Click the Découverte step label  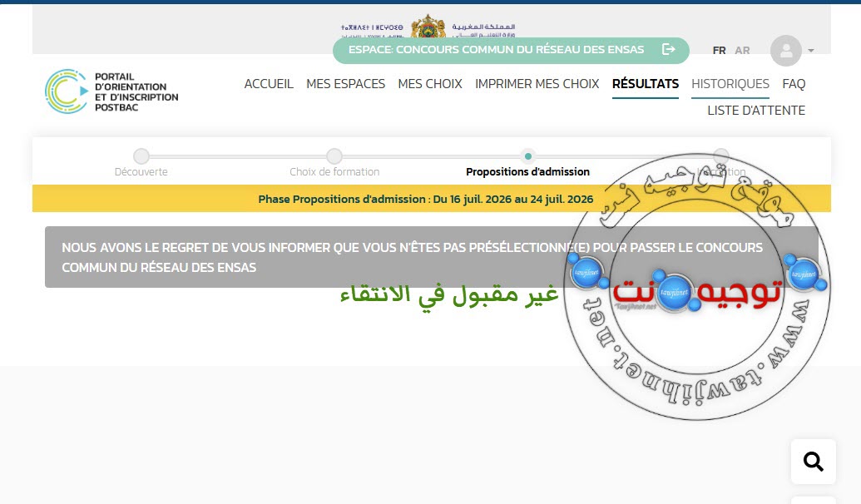pos(141,172)
